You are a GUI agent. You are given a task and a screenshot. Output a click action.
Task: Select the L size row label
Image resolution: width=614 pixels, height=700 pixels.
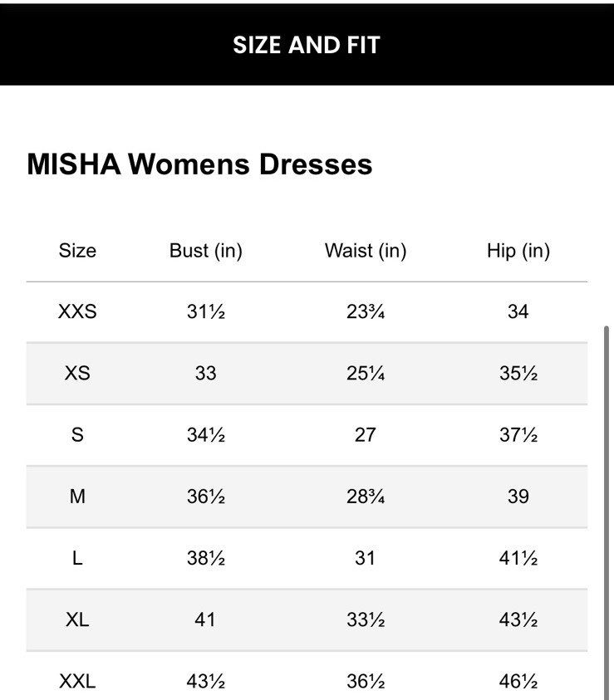77,558
